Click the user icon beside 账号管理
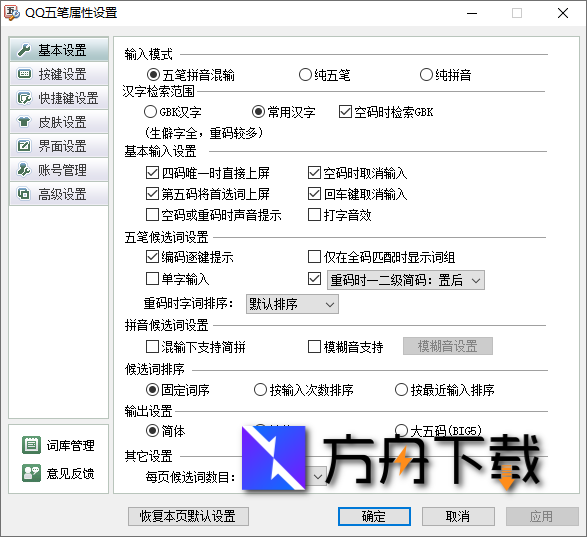 tap(25, 170)
